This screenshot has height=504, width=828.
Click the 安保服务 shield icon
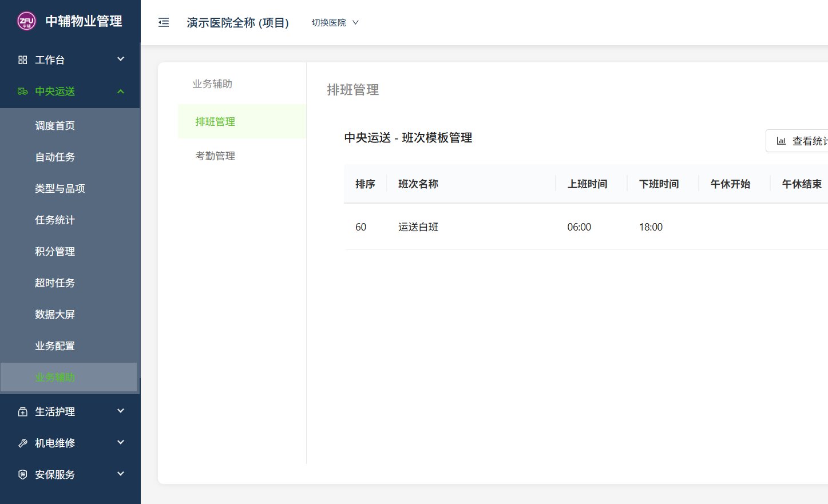coord(23,474)
